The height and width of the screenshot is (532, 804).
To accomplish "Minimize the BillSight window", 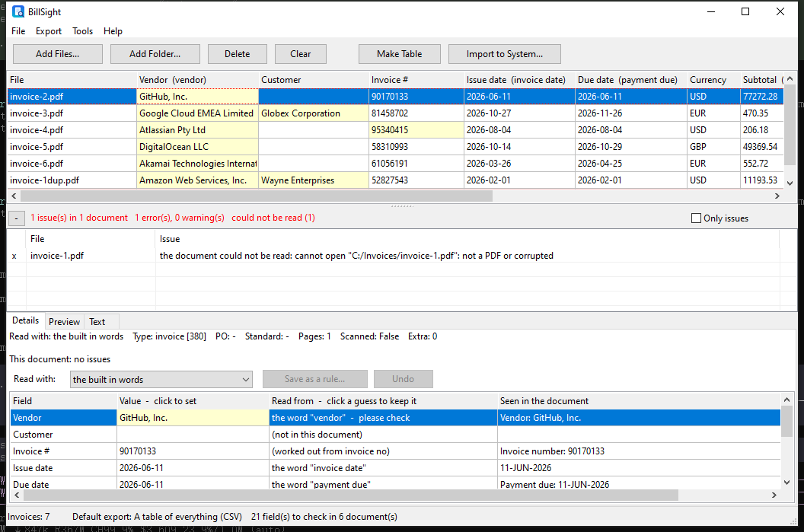I will [711, 11].
